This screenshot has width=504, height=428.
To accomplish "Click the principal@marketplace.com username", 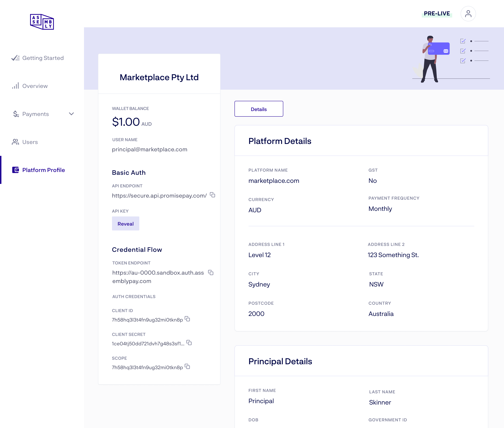I will pyautogui.click(x=149, y=149).
